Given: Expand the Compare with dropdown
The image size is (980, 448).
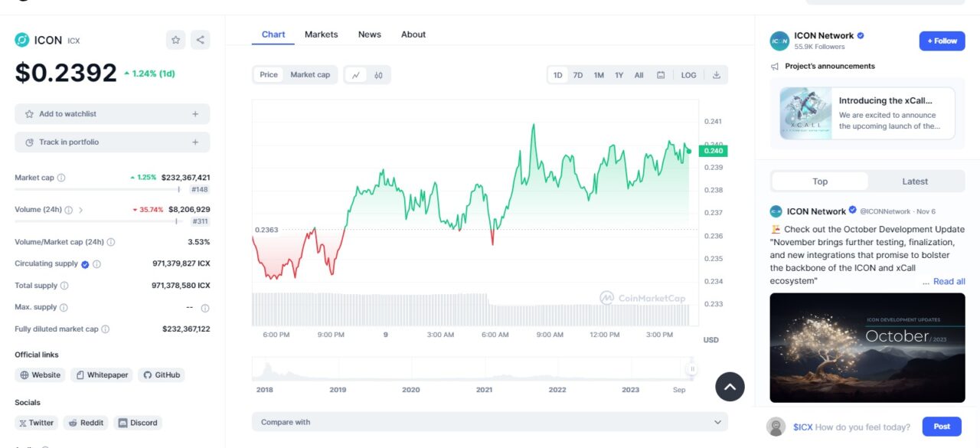Looking at the screenshot, I should (490, 422).
